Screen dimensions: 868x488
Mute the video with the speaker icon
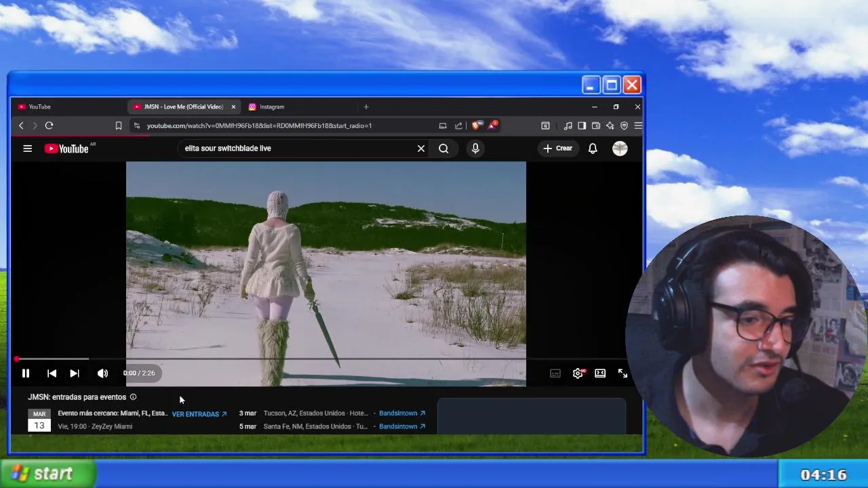click(102, 373)
